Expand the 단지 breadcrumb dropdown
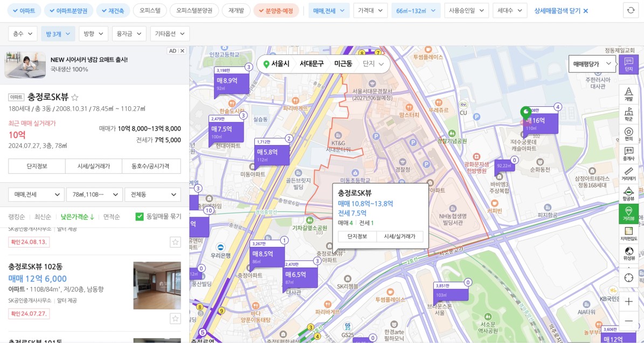This screenshot has height=343, width=644. (373, 64)
